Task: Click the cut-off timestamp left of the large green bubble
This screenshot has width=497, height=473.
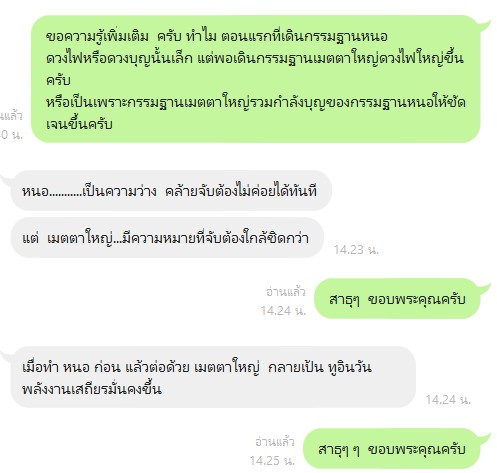Action: tap(11, 134)
